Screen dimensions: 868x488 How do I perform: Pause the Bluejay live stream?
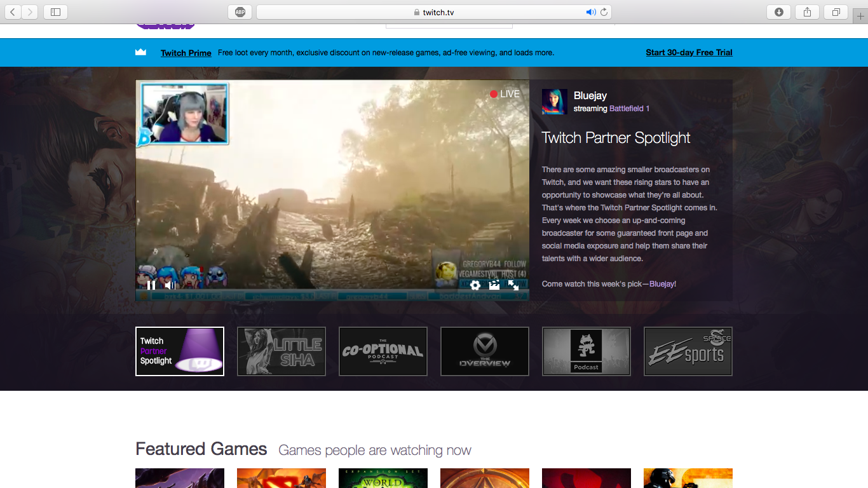tap(151, 285)
